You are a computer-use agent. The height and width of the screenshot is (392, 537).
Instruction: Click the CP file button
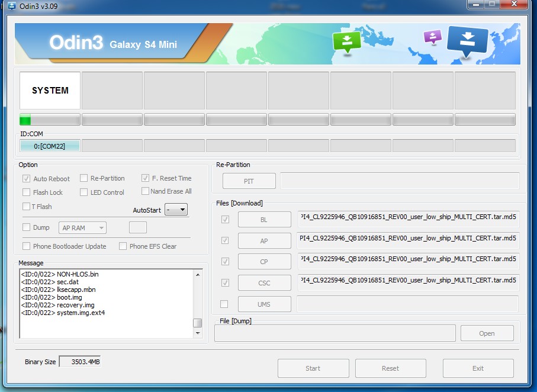point(265,262)
